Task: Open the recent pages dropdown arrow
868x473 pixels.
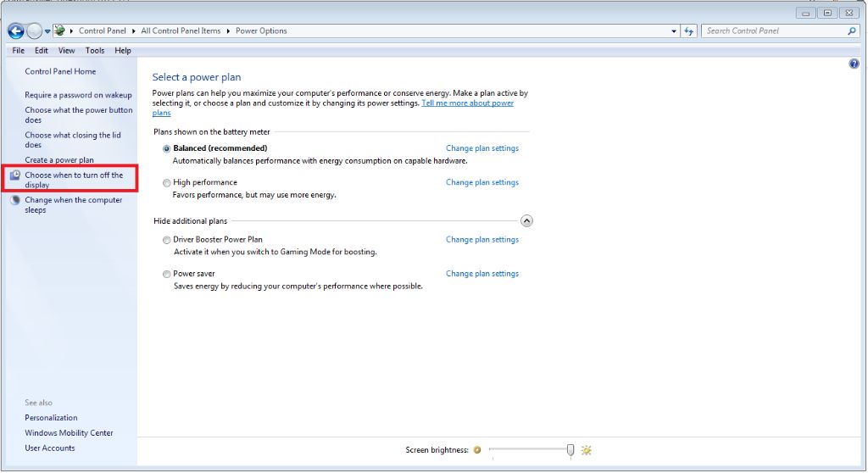Action: click(47, 31)
